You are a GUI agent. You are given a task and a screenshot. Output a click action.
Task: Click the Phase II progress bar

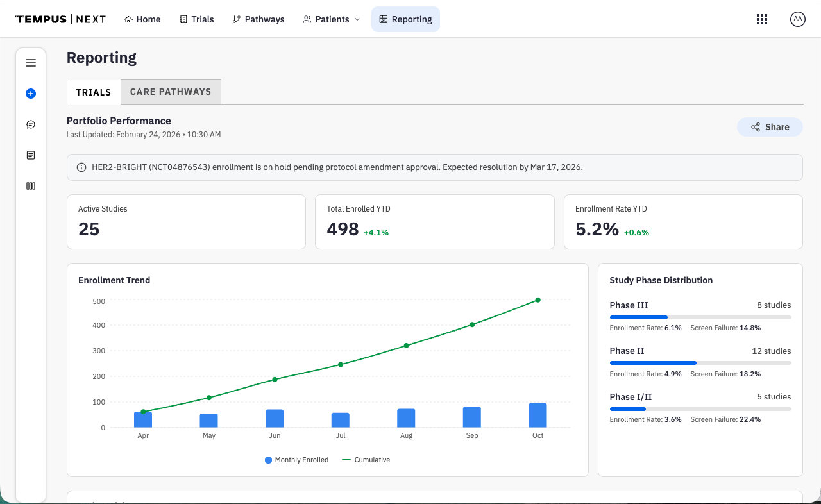[700, 363]
